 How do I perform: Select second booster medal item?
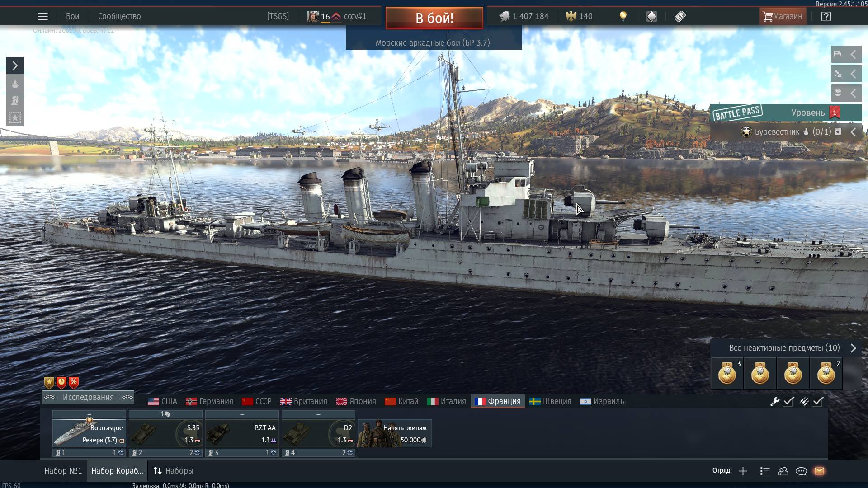[x=760, y=374]
